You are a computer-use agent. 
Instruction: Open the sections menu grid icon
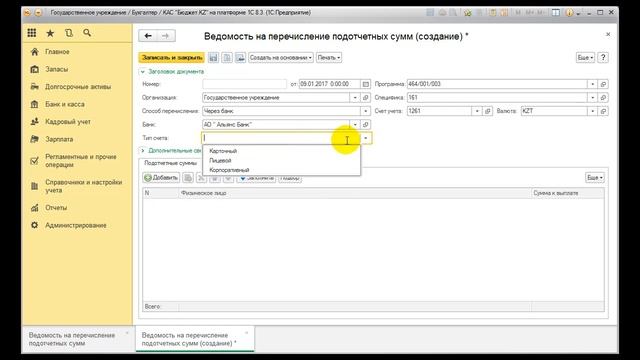(32, 33)
